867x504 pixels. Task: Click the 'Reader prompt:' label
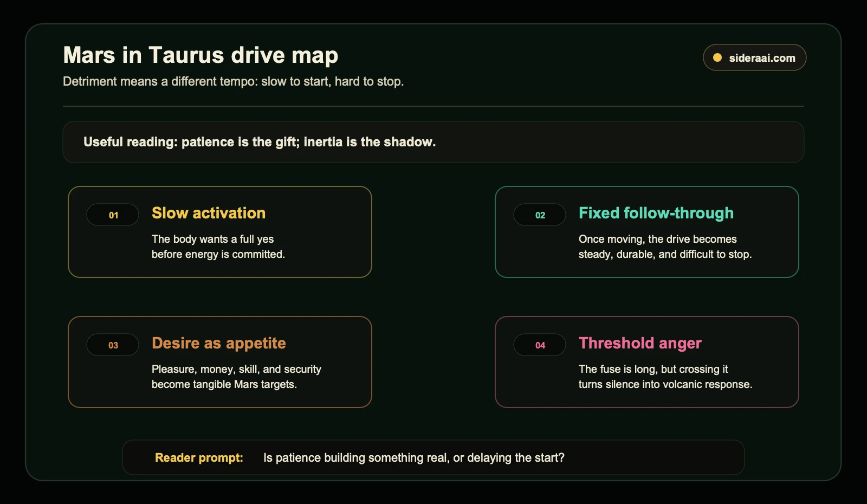199,457
